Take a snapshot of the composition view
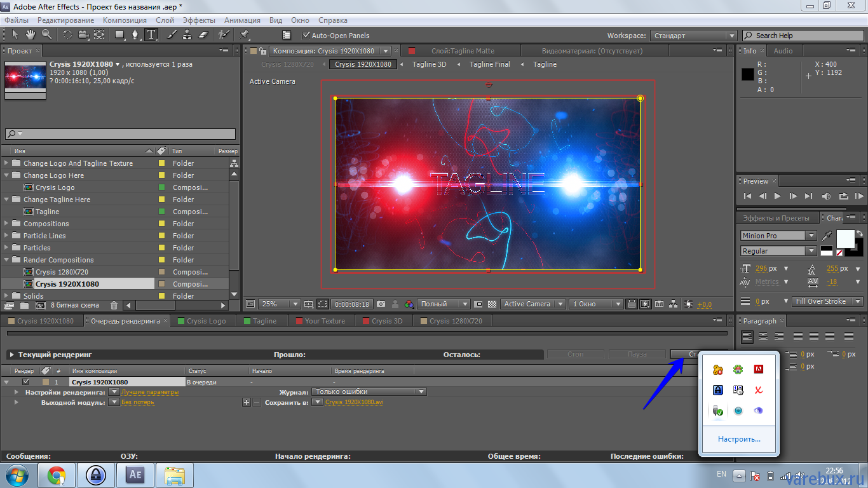The width and height of the screenshot is (868, 488). (382, 304)
